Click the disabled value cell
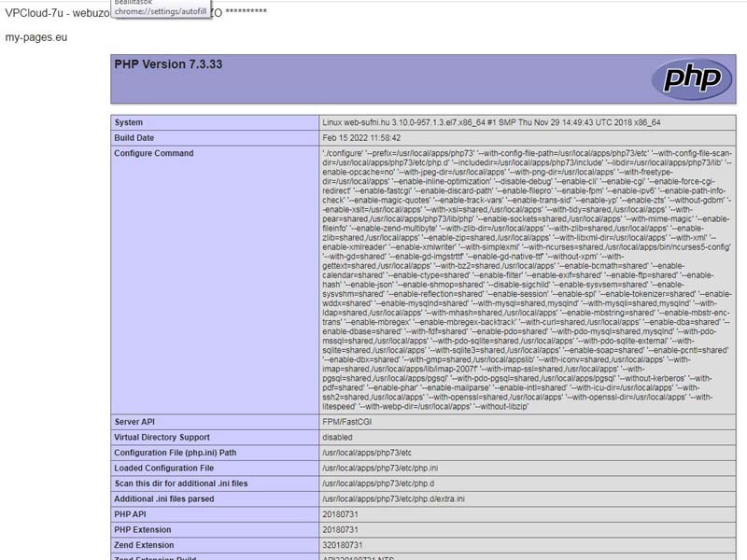This screenshot has height=560, width=747. click(337, 437)
